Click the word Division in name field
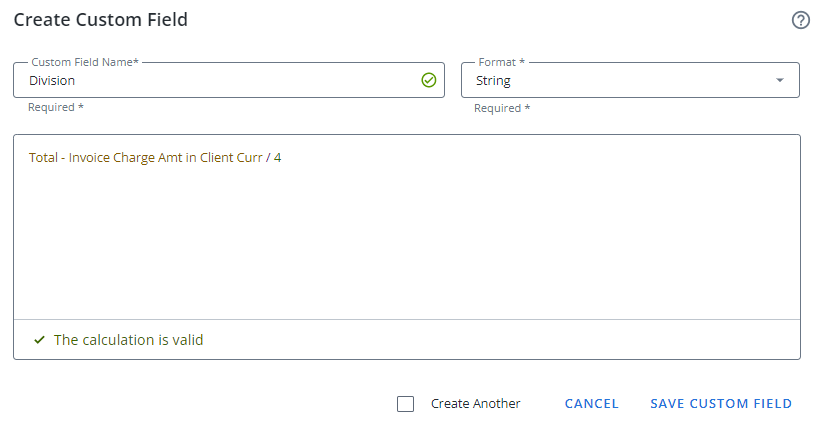Screen dimensions: 816x431 [52, 81]
